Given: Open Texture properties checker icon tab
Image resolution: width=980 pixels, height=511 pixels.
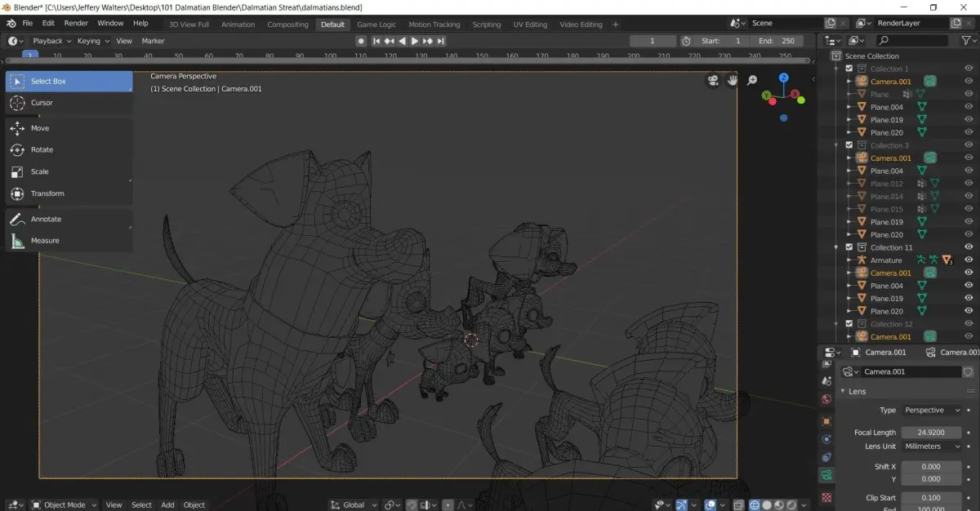Looking at the screenshot, I should pyautogui.click(x=826, y=496).
